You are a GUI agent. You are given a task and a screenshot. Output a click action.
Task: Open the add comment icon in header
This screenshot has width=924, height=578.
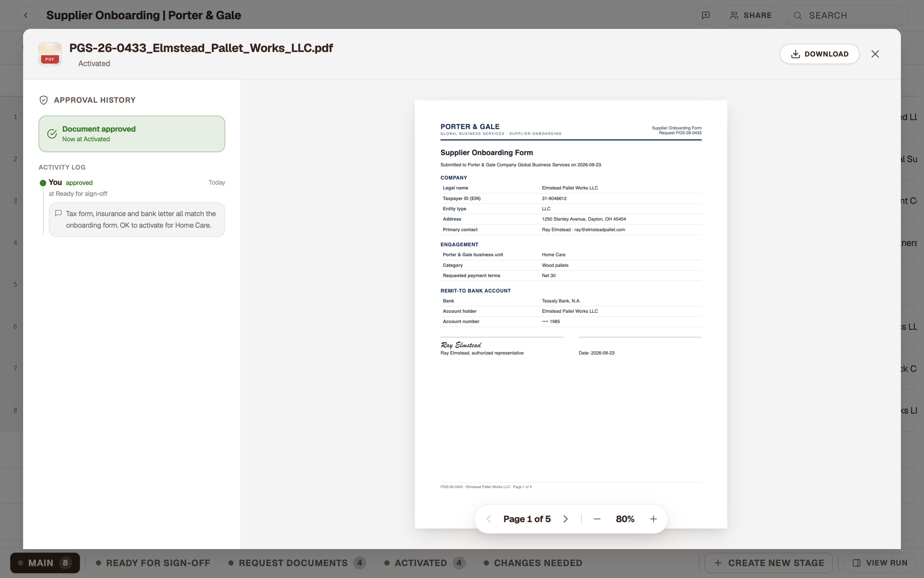(x=706, y=15)
